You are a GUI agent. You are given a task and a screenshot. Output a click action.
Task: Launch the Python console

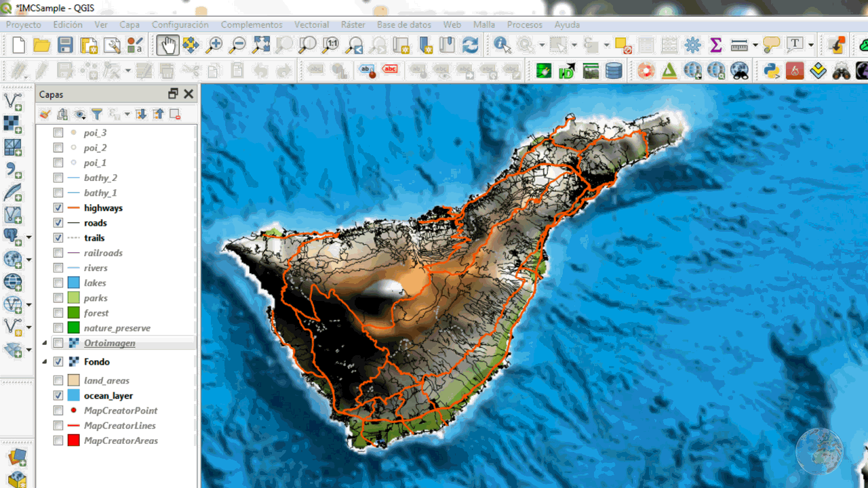[x=771, y=68]
